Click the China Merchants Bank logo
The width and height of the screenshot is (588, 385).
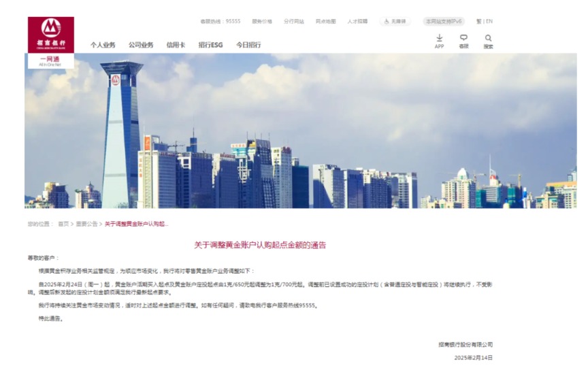(x=51, y=34)
